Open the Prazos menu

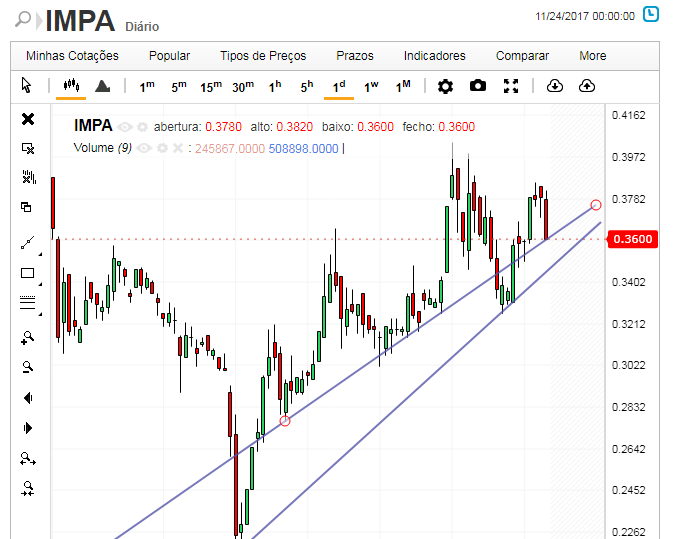355,56
